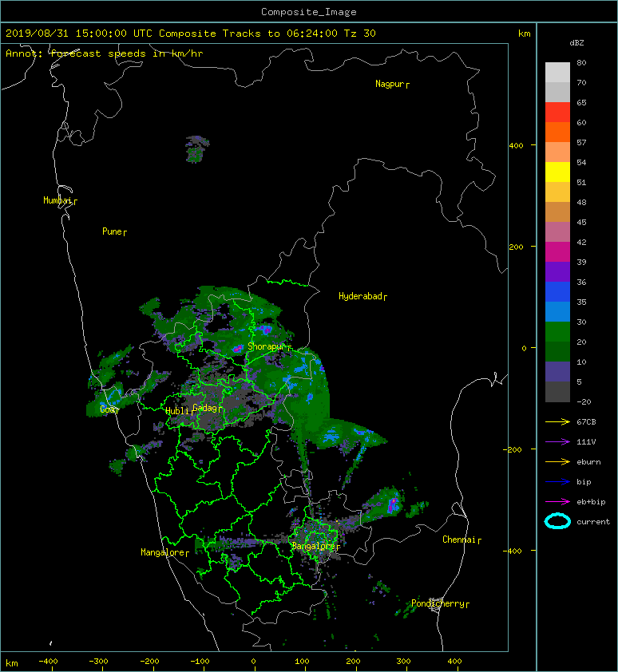Click the 'current' legend label
Screen dimensions: 618x672
[x=593, y=522]
